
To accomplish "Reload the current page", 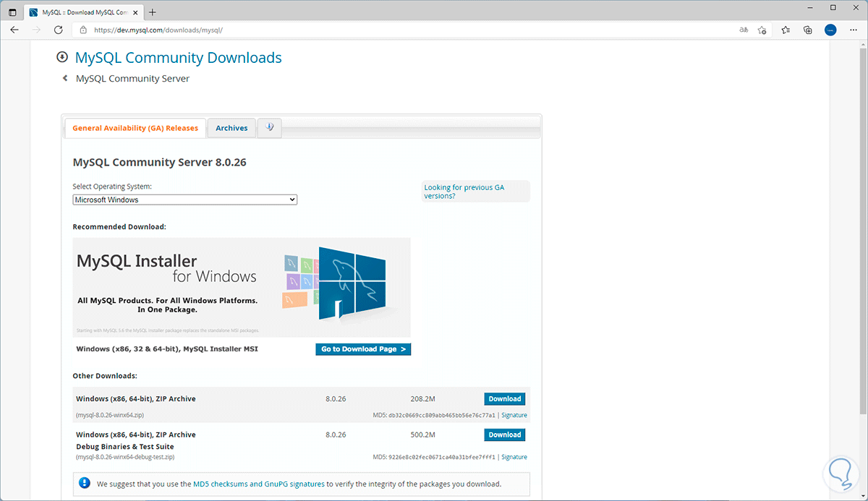I will [58, 30].
